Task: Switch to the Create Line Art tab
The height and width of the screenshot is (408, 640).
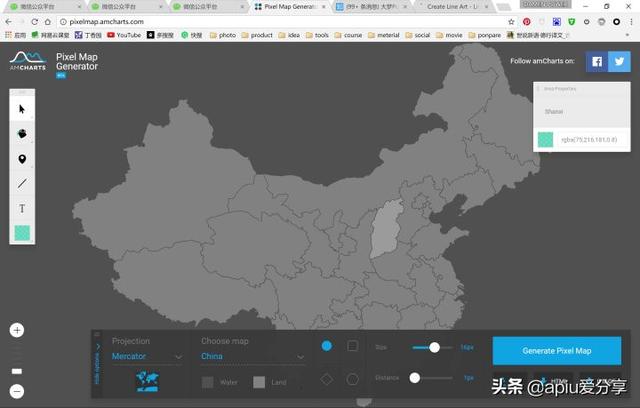Action: click(x=452, y=7)
